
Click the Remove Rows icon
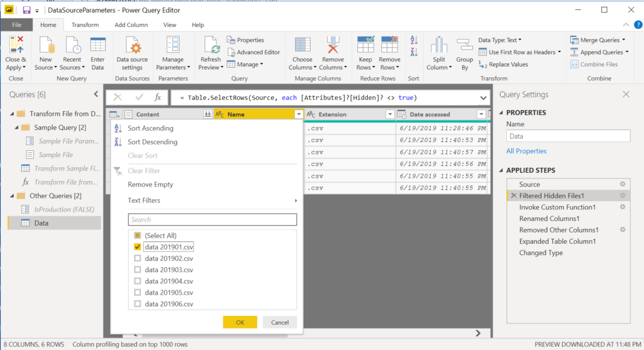(x=389, y=45)
